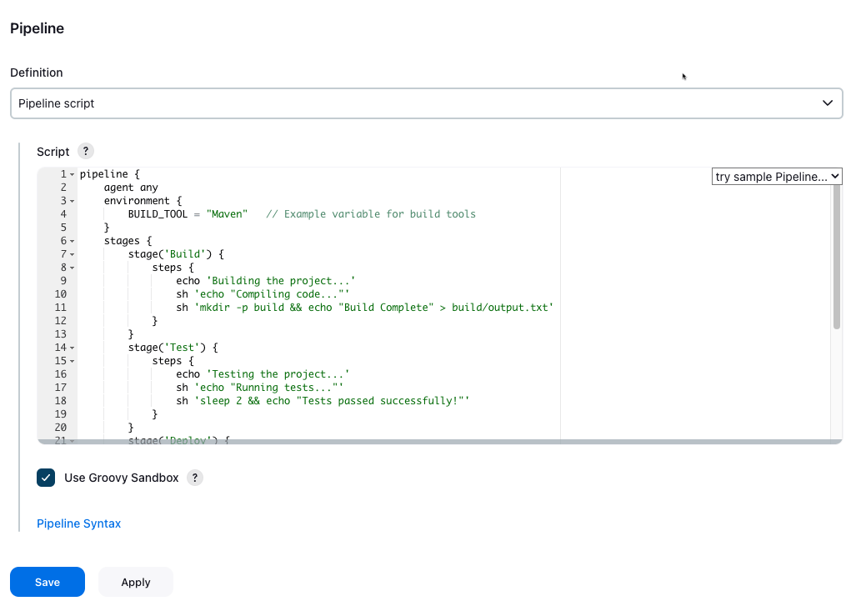Open the Definition dropdown showing Pipeline script
The height and width of the screenshot is (616, 856).
[426, 103]
